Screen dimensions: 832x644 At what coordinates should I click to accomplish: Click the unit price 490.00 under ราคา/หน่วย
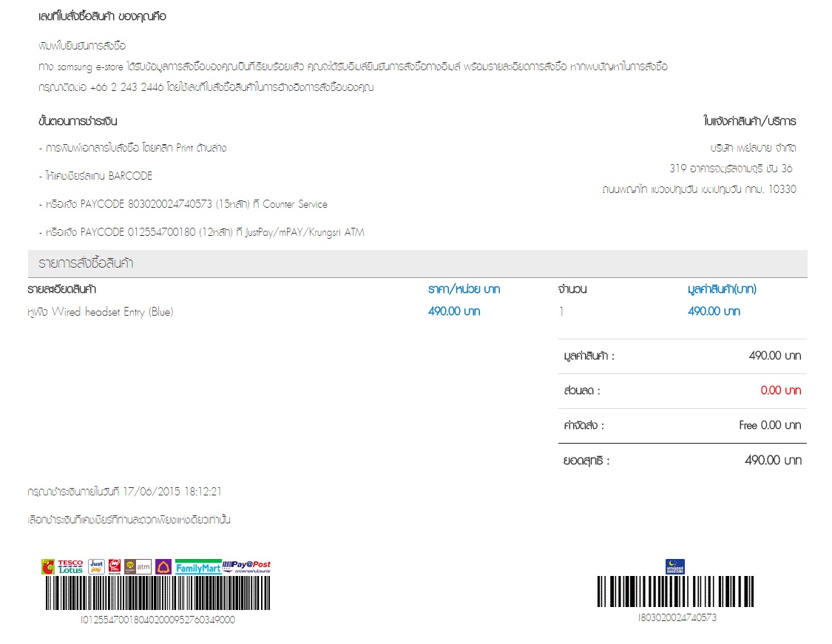click(x=454, y=311)
